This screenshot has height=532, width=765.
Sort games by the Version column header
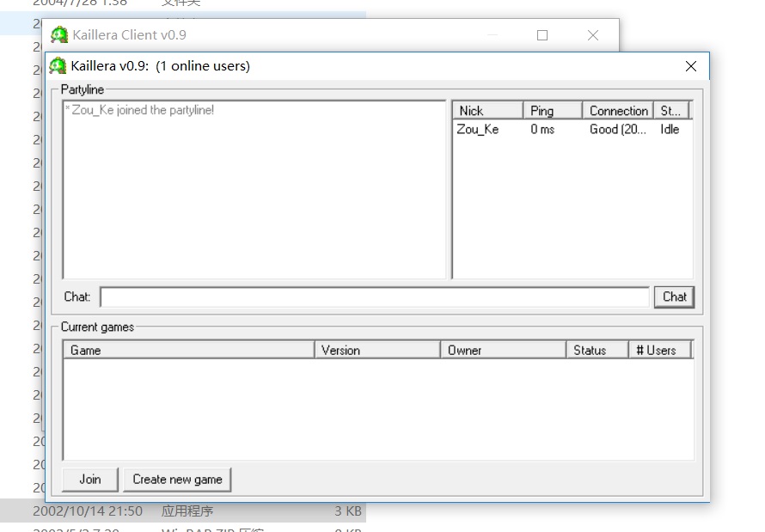(x=377, y=350)
